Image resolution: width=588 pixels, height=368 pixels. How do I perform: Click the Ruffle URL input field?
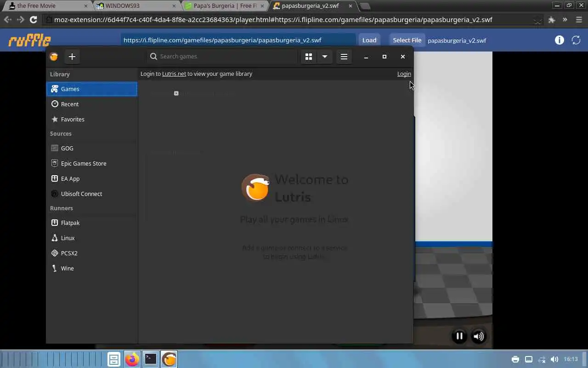pos(238,40)
